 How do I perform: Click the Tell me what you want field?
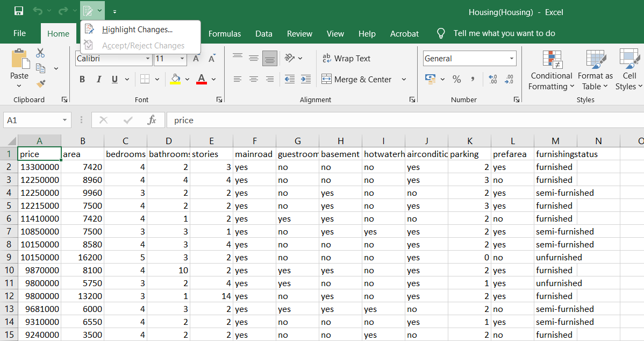click(504, 33)
